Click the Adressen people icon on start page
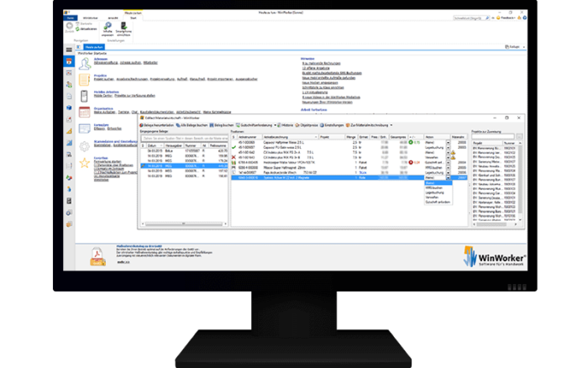This screenshot has height=368, width=588. coord(85,64)
